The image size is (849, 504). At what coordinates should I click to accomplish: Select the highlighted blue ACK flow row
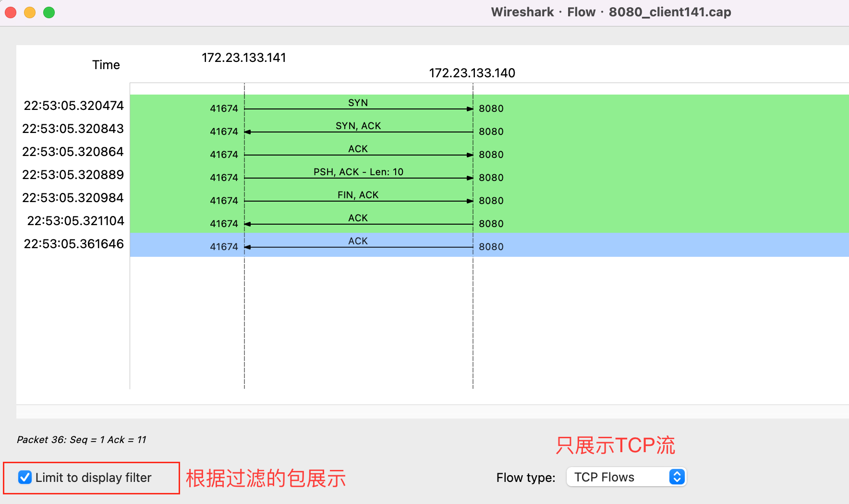point(489,245)
